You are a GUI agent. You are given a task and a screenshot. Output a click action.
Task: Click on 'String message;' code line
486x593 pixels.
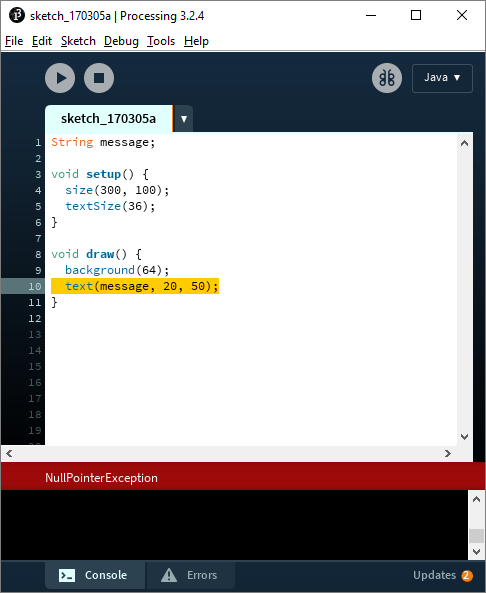click(103, 142)
